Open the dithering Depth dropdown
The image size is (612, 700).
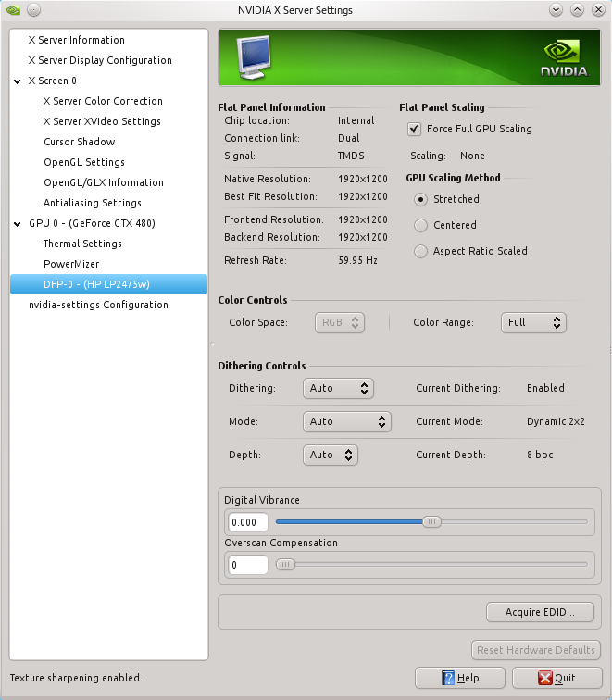pos(331,455)
